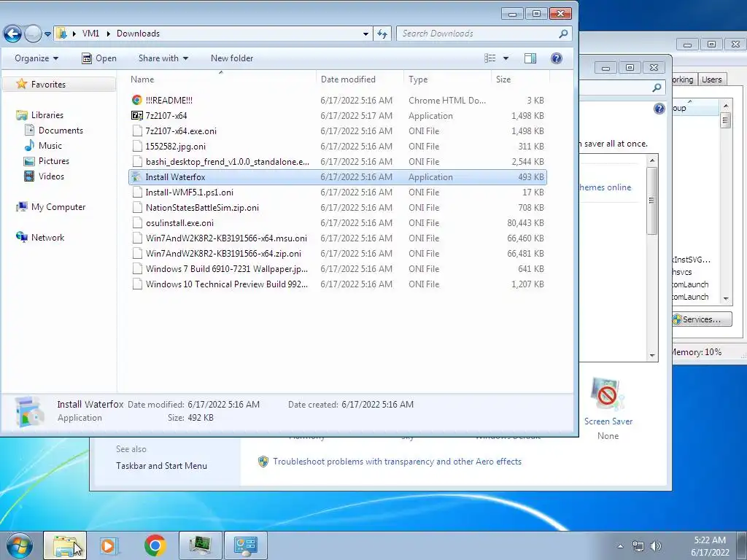Click Services button in Task Manager
Viewport: 747px width, 560px height.
703,319
